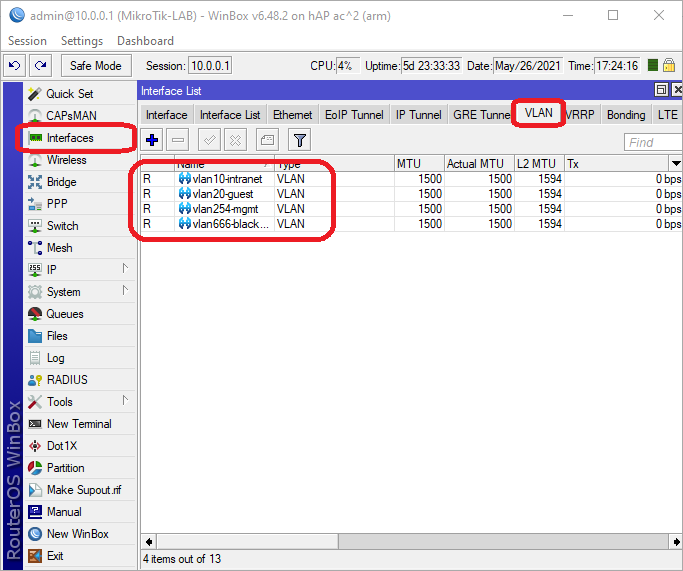The image size is (683, 571).
Task: Click the green CPU load indicator
Action: click(653, 65)
